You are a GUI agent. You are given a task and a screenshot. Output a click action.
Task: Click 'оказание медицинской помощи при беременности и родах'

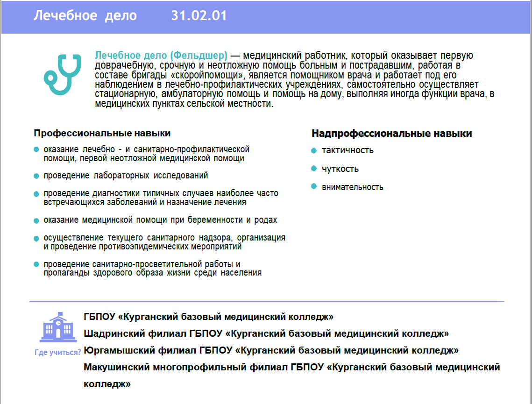tap(160, 220)
